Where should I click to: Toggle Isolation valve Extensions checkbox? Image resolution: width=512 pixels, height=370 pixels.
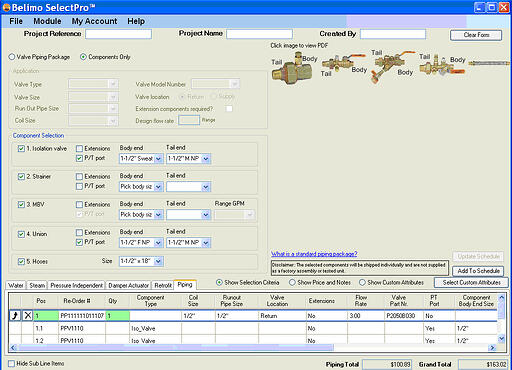pos(79,148)
